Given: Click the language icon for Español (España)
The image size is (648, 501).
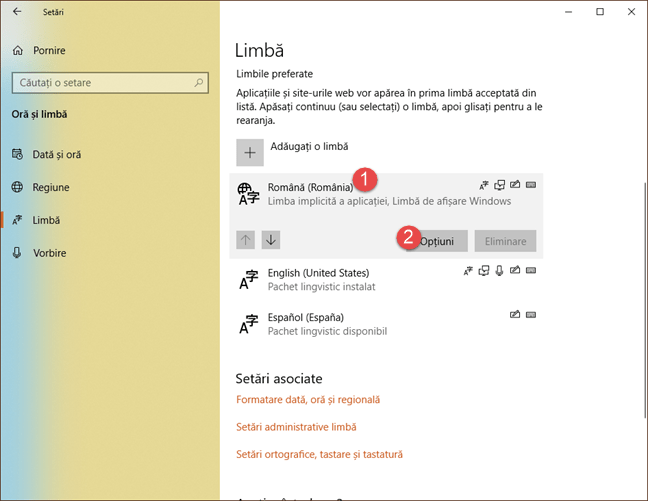Looking at the screenshot, I should (248, 324).
